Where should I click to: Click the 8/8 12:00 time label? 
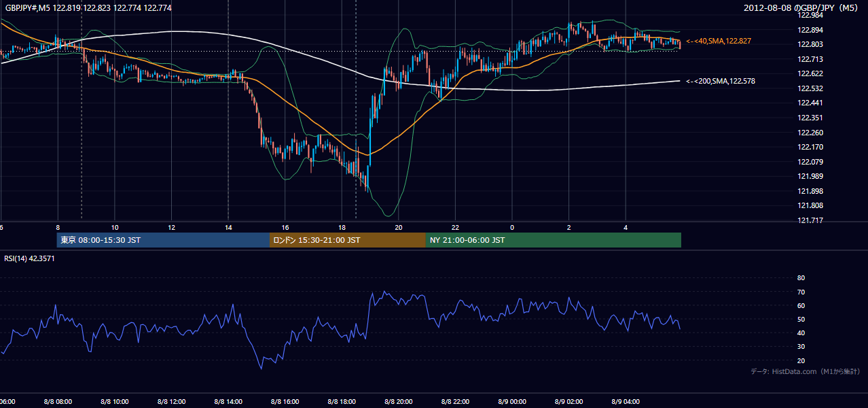coord(172,401)
